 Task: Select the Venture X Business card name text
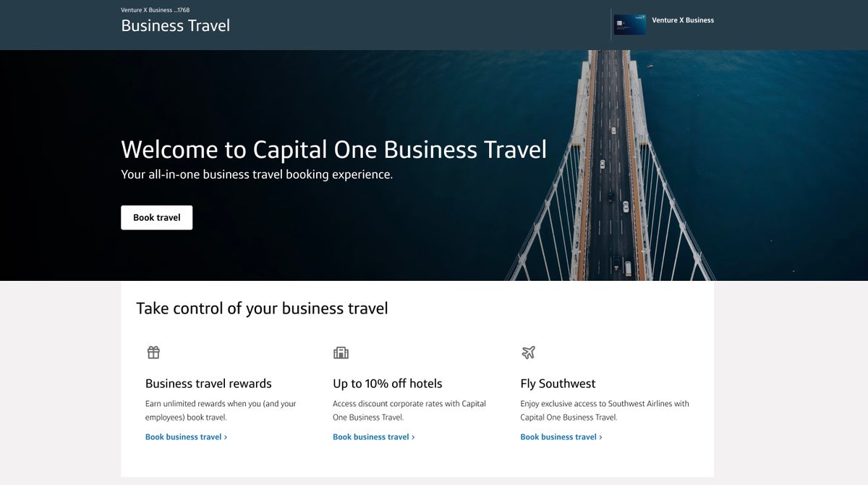click(683, 20)
